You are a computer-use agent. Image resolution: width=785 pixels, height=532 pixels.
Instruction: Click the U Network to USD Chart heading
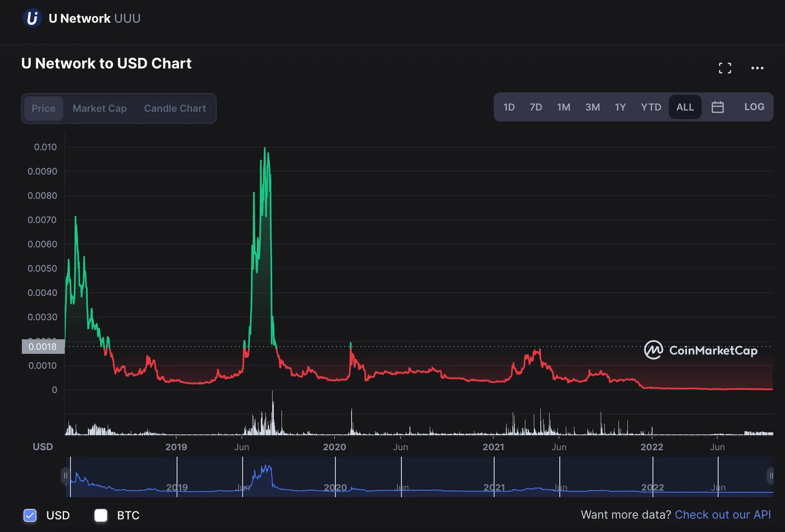point(106,63)
